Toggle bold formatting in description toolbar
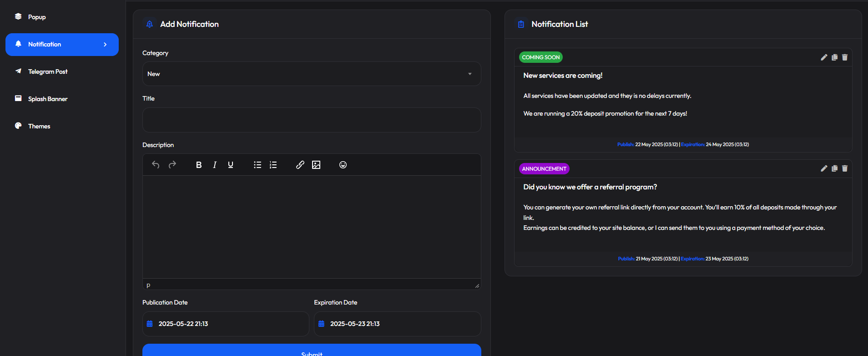Image resolution: width=868 pixels, height=356 pixels. [199, 165]
